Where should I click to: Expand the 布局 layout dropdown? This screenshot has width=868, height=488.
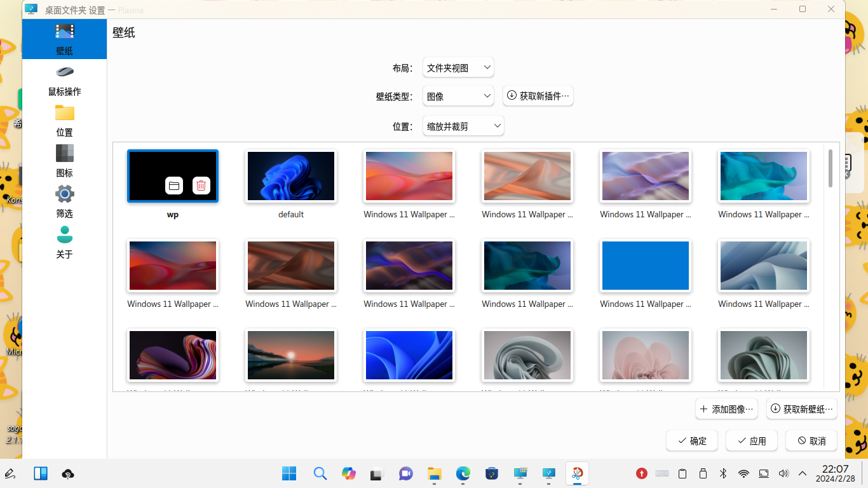[x=458, y=67]
